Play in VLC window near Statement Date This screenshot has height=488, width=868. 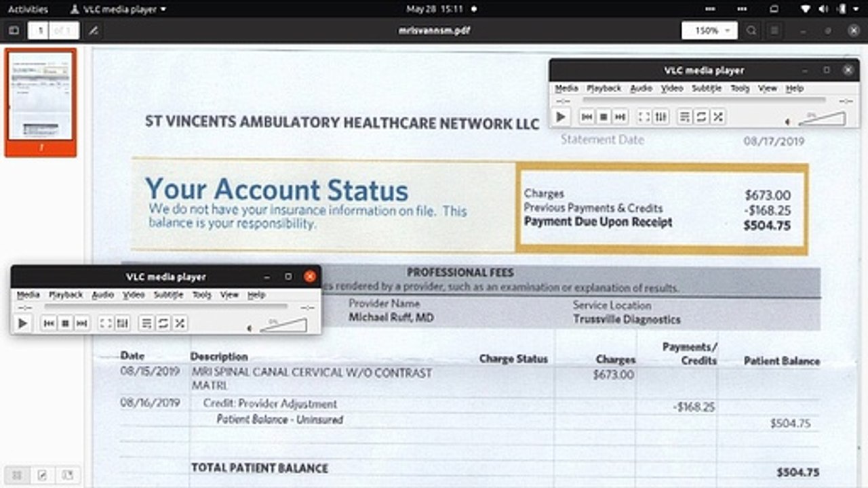tap(561, 117)
